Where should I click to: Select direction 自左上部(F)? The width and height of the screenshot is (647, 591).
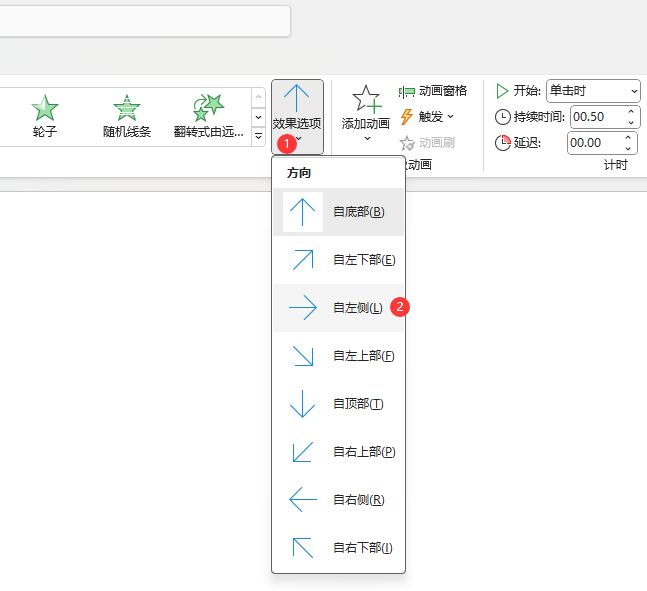(338, 355)
